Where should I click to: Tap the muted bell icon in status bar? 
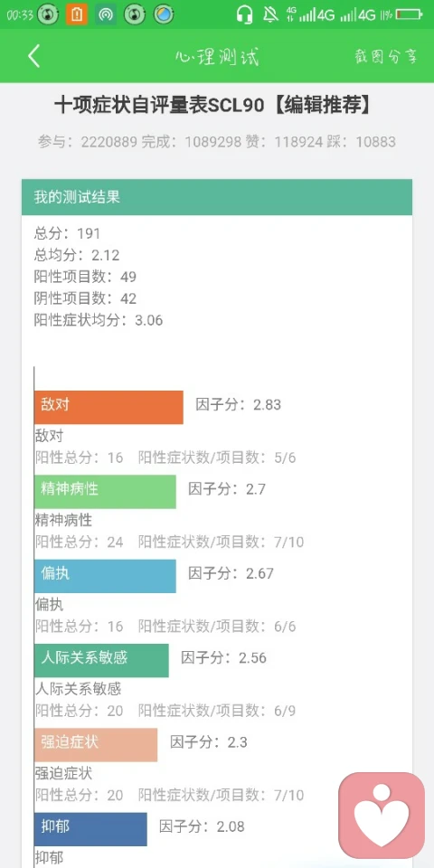tap(270, 14)
